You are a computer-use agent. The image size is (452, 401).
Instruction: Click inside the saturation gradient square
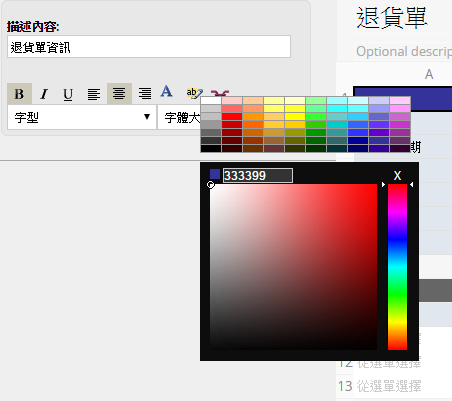293,267
